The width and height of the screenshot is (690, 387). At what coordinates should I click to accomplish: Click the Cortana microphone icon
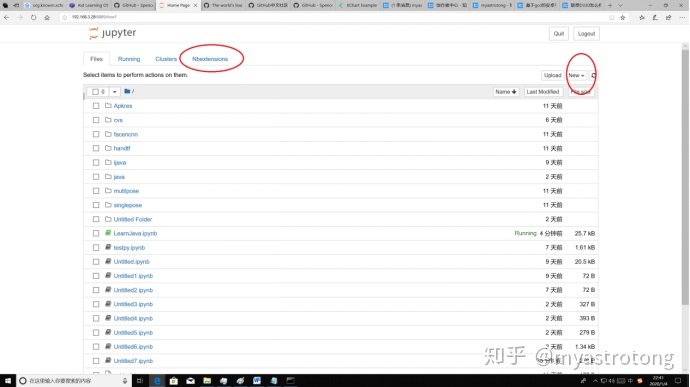[x=125, y=381]
